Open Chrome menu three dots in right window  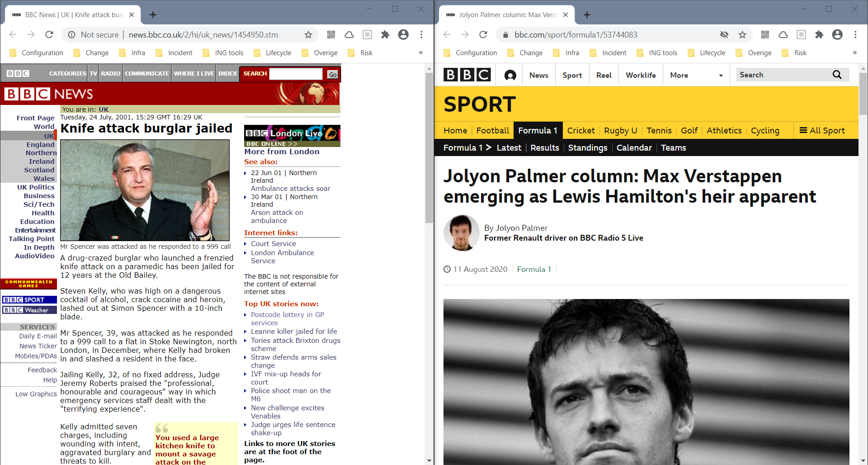click(x=855, y=35)
